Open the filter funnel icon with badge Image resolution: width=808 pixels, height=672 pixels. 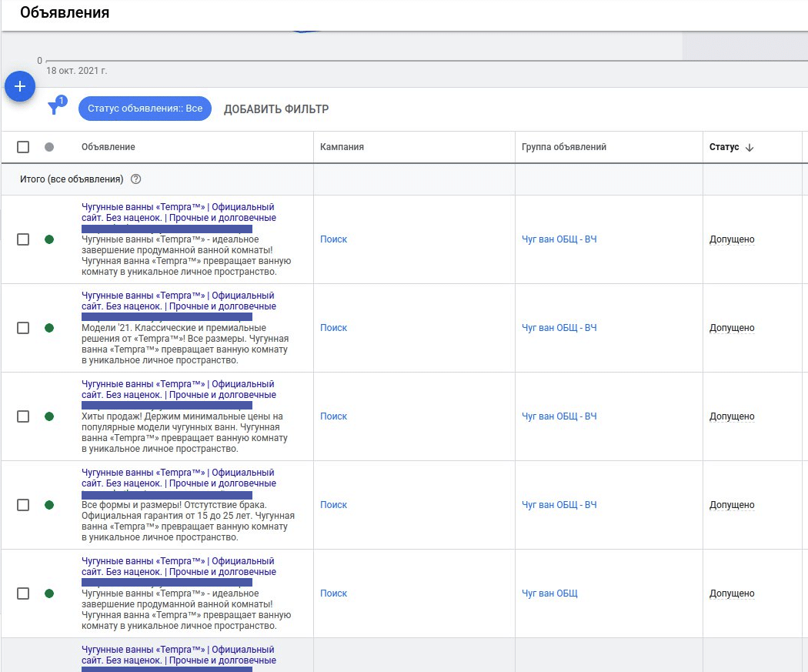(x=54, y=109)
